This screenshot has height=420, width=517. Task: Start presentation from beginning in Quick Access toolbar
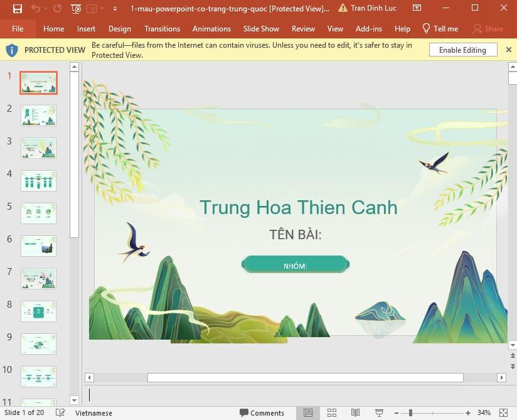[75, 9]
